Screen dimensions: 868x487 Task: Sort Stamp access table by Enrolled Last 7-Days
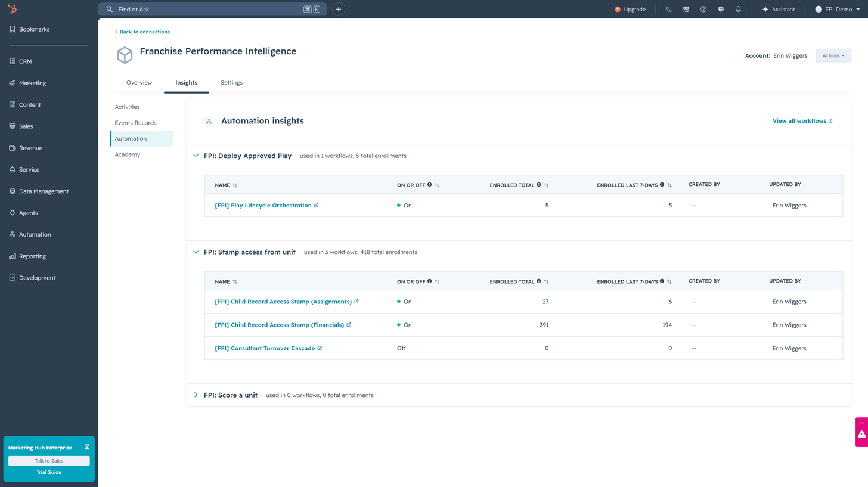669,281
